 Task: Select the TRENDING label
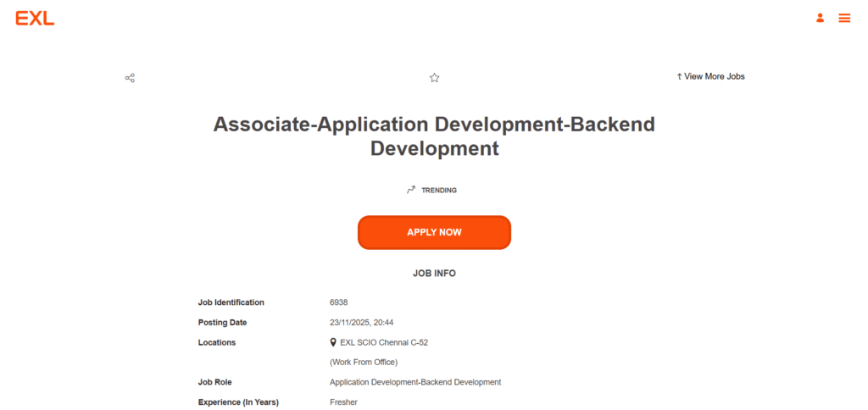click(x=439, y=191)
